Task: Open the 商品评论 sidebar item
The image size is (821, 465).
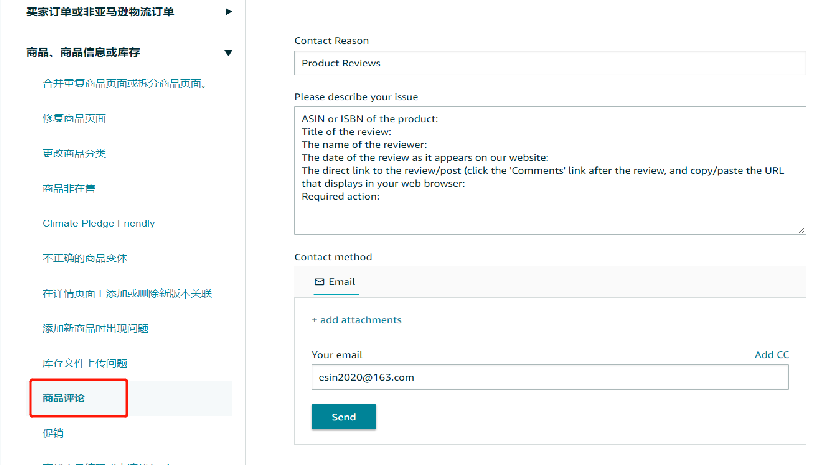Action: 63,398
